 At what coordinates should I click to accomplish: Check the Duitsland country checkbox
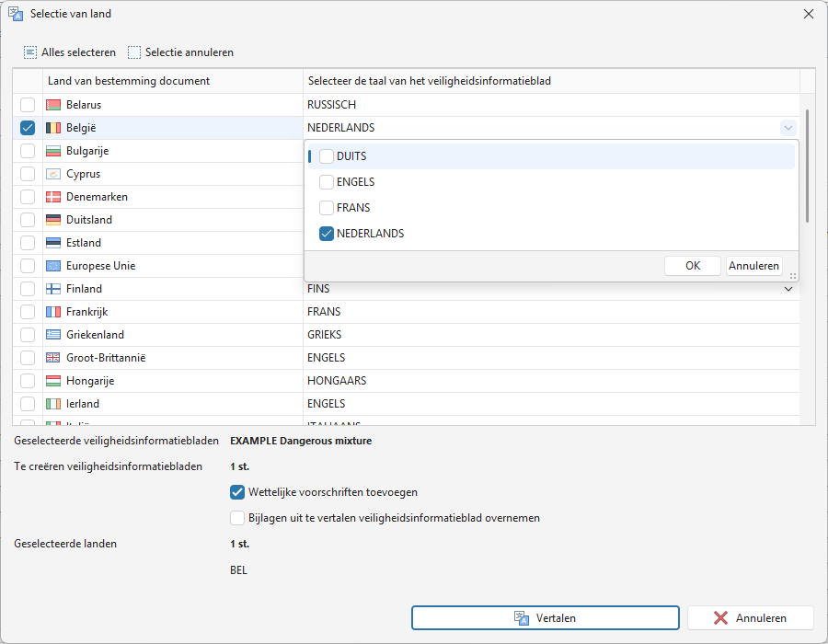28,220
